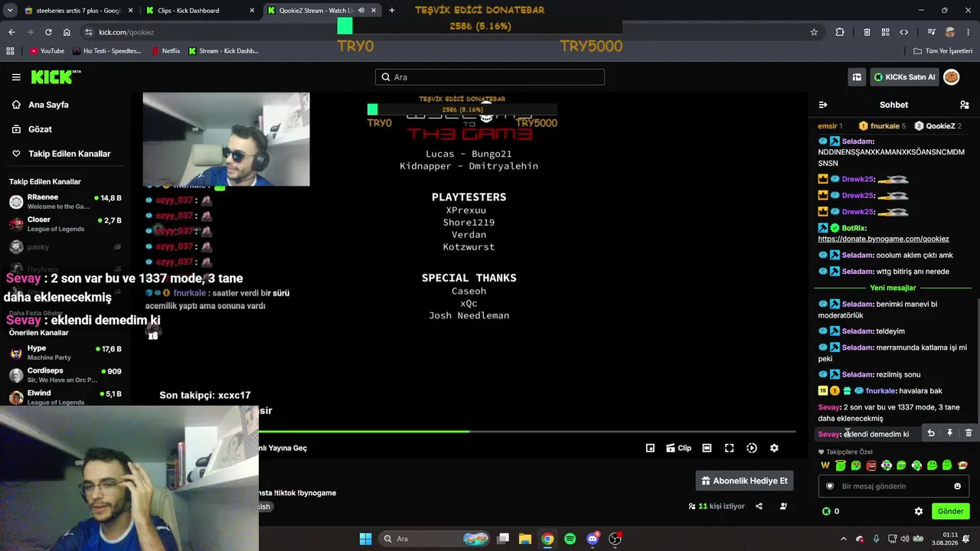Screen dimensions: 980x551
Task: Click the shield icon in chat input
Action: pyautogui.click(x=829, y=486)
